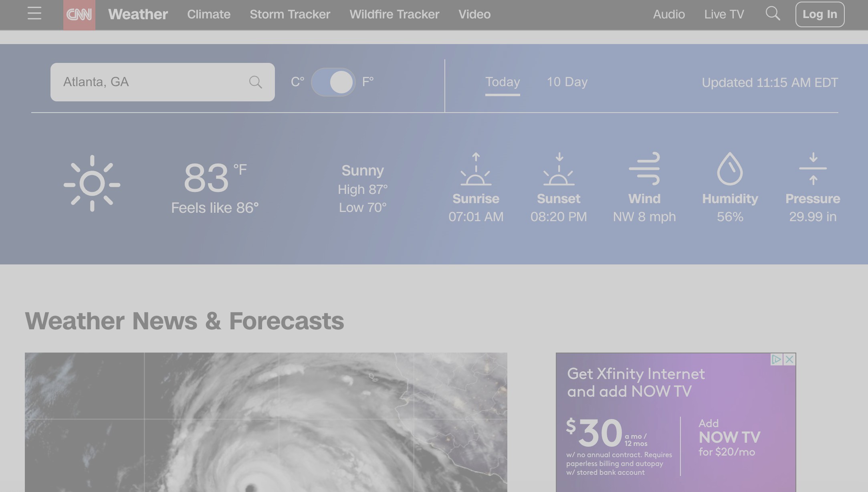Click the CNN logo
The width and height of the screenshot is (868, 492).
79,15
